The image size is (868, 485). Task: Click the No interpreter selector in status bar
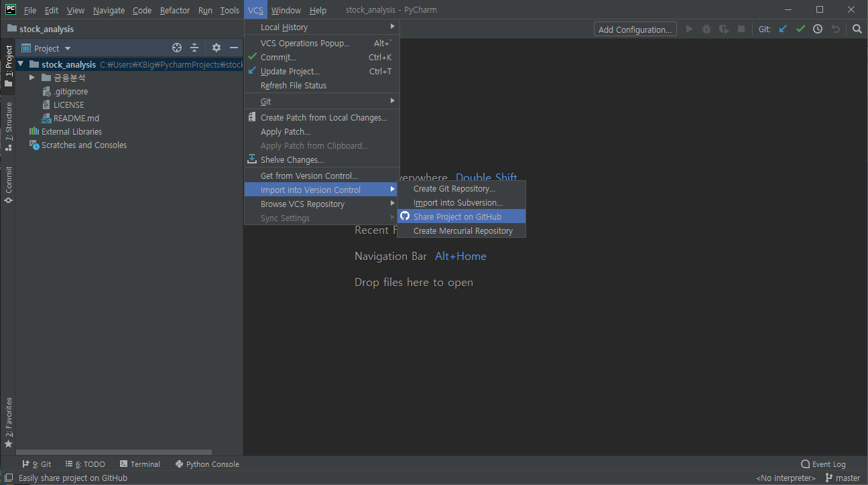(786, 478)
